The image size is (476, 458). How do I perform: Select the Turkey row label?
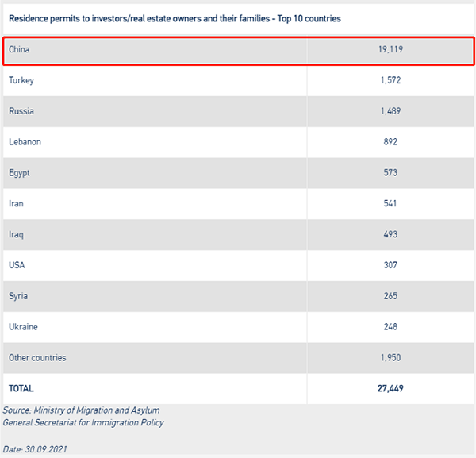coord(21,80)
